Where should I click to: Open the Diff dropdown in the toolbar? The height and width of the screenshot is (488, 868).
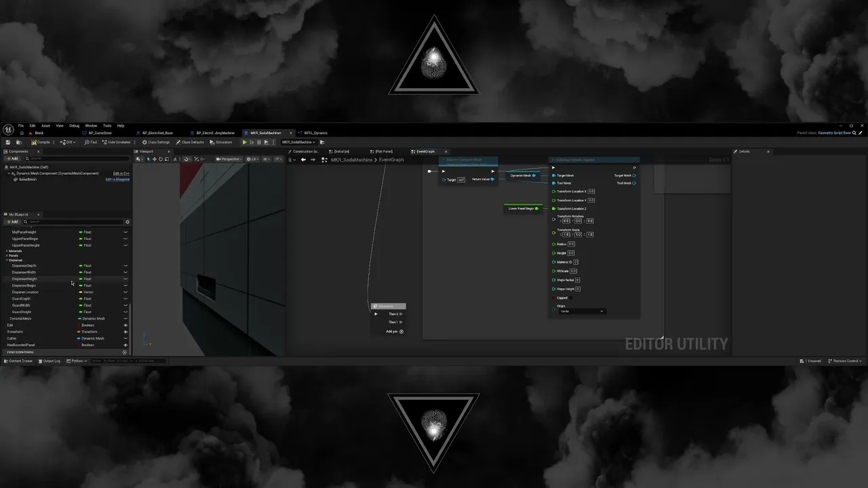[x=68, y=142]
